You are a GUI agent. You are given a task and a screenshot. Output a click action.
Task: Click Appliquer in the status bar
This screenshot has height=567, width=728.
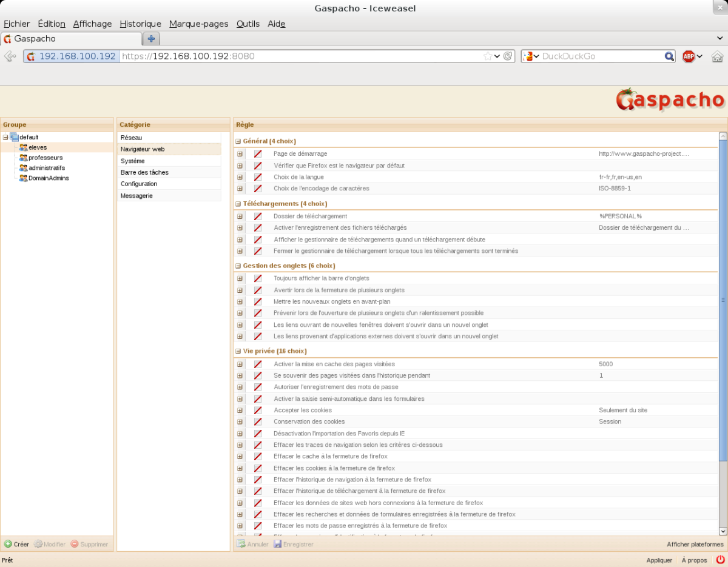click(x=659, y=560)
